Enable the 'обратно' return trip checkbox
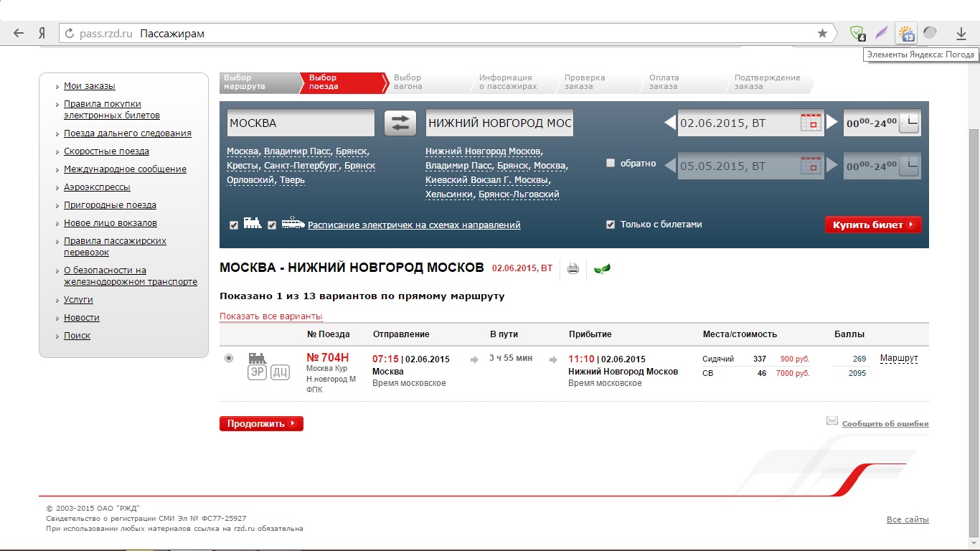 (x=611, y=163)
